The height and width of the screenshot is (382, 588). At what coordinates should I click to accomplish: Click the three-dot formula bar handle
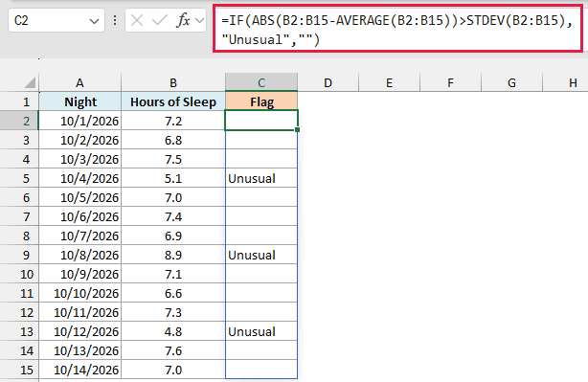115,20
